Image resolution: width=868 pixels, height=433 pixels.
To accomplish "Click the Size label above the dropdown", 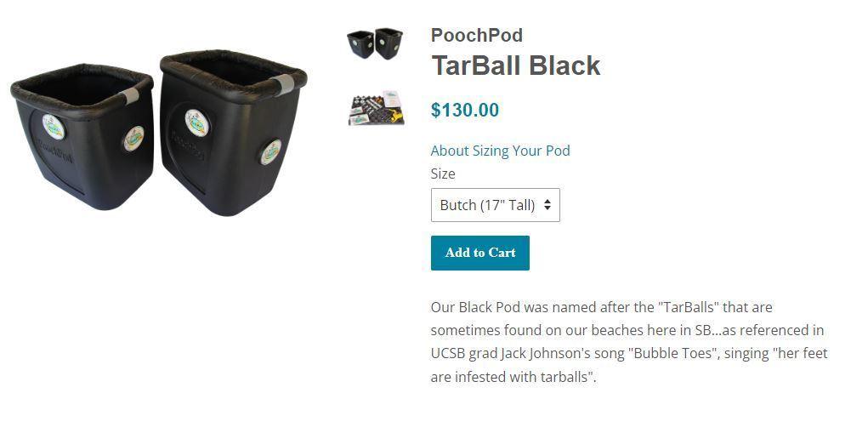I will (443, 174).
